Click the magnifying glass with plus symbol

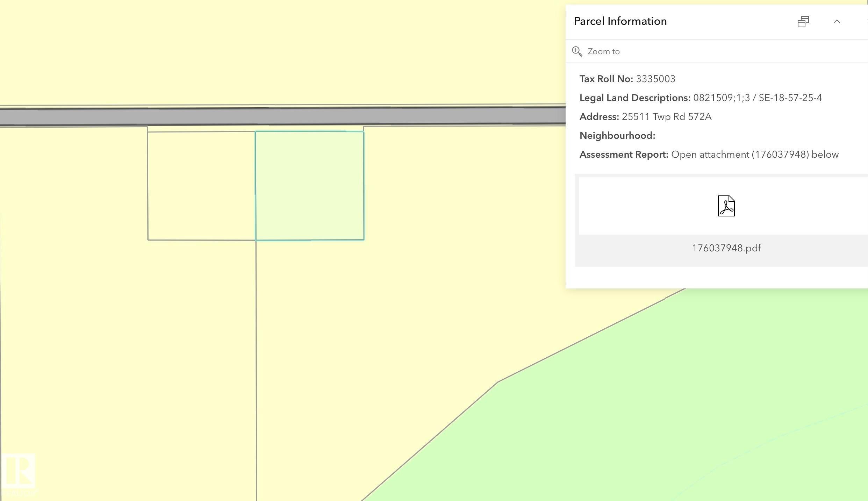577,51
